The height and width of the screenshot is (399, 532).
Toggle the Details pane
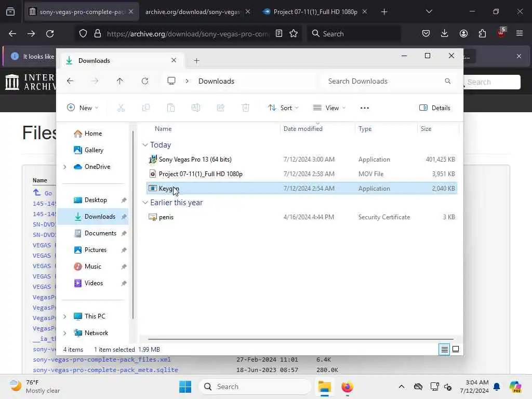click(435, 108)
